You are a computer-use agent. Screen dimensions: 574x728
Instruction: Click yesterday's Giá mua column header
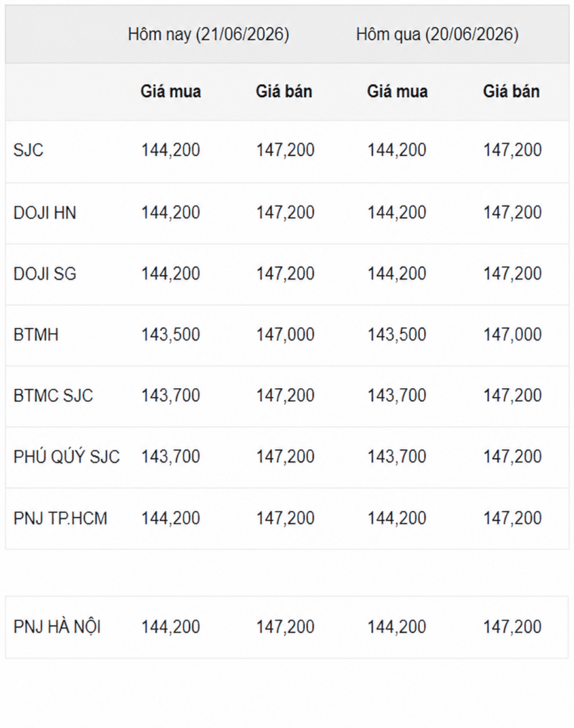pos(397,91)
